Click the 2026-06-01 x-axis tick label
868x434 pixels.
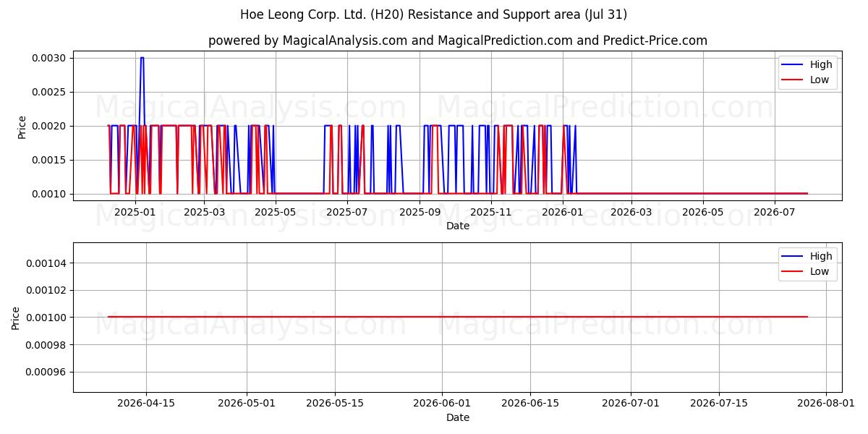click(x=442, y=404)
